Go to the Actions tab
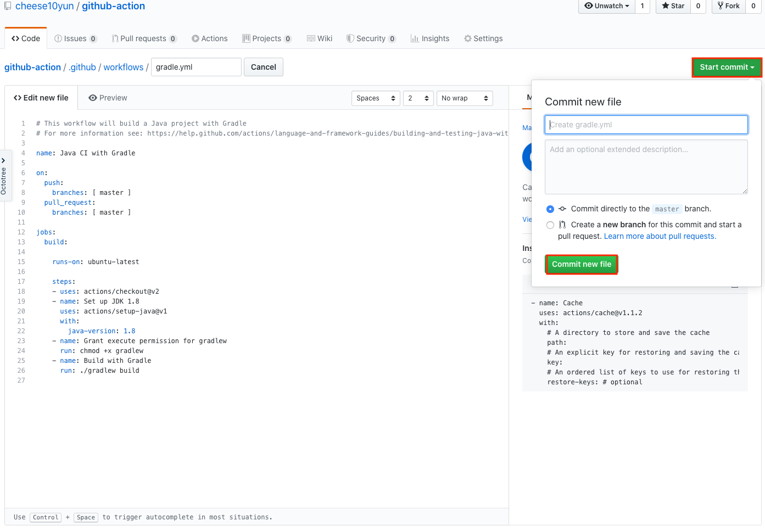Image resolution: width=765 pixels, height=532 pixels. [210, 38]
